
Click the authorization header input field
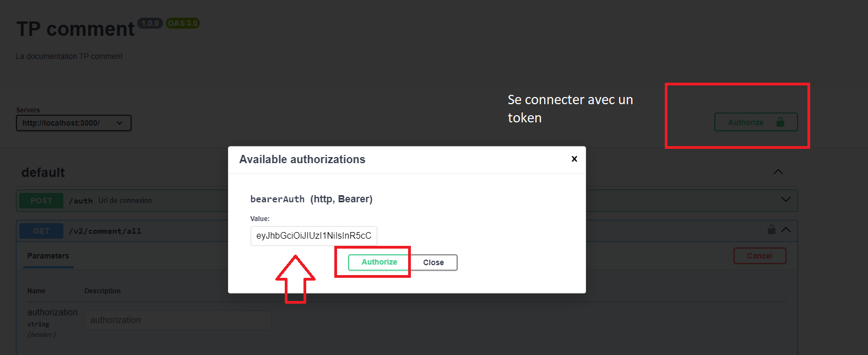pyautogui.click(x=177, y=320)
